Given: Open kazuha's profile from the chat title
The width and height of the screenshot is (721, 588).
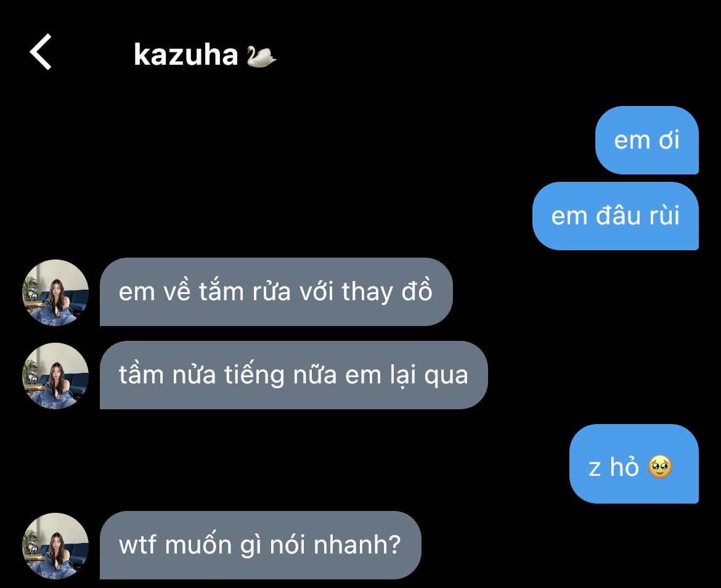Looking at the screenshot, I should coord(185,55).
